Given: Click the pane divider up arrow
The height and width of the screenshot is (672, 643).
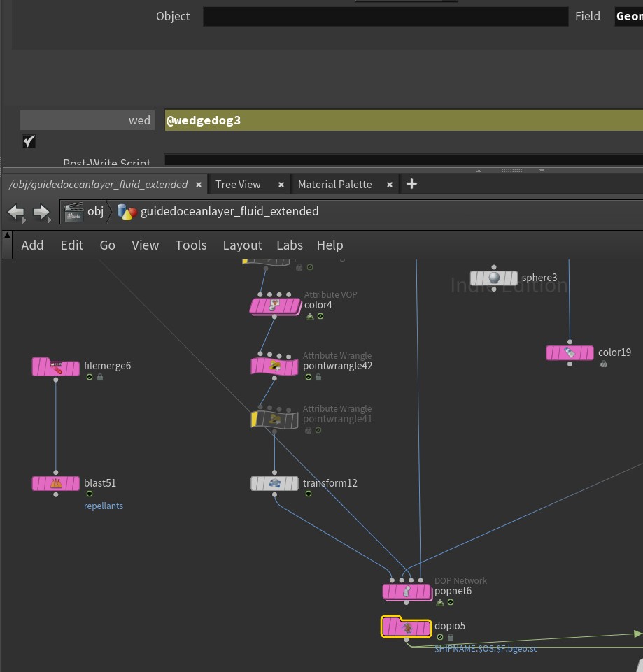Looking at the screenshot, I should click(x=479, y=171).
